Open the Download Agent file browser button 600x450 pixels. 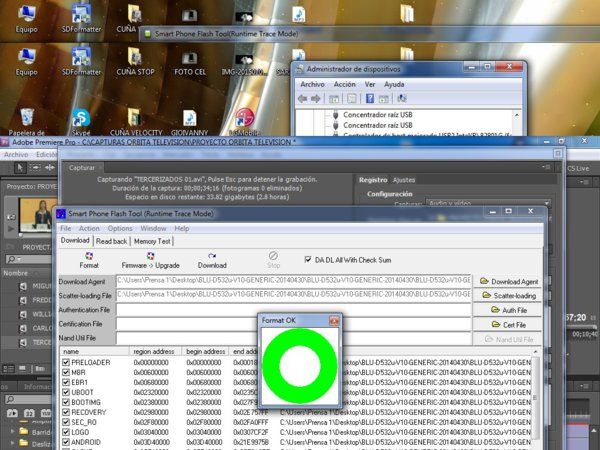coord(509,282)
